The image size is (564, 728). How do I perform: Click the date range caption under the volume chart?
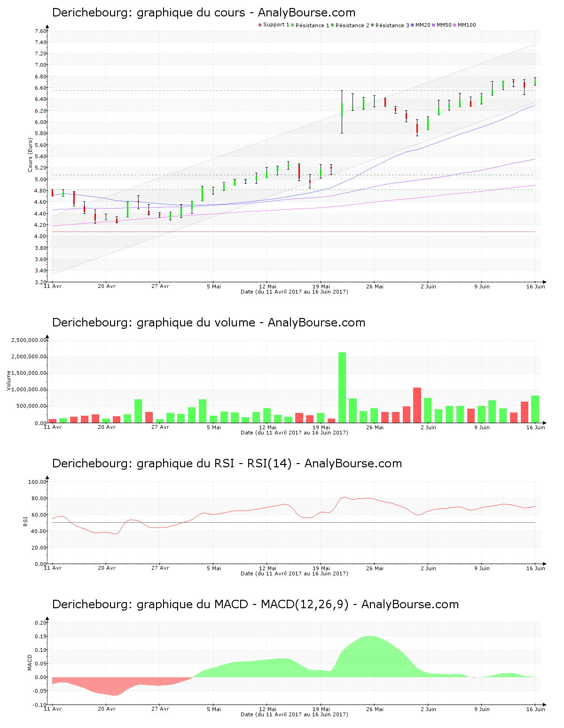tap(294, 433)
